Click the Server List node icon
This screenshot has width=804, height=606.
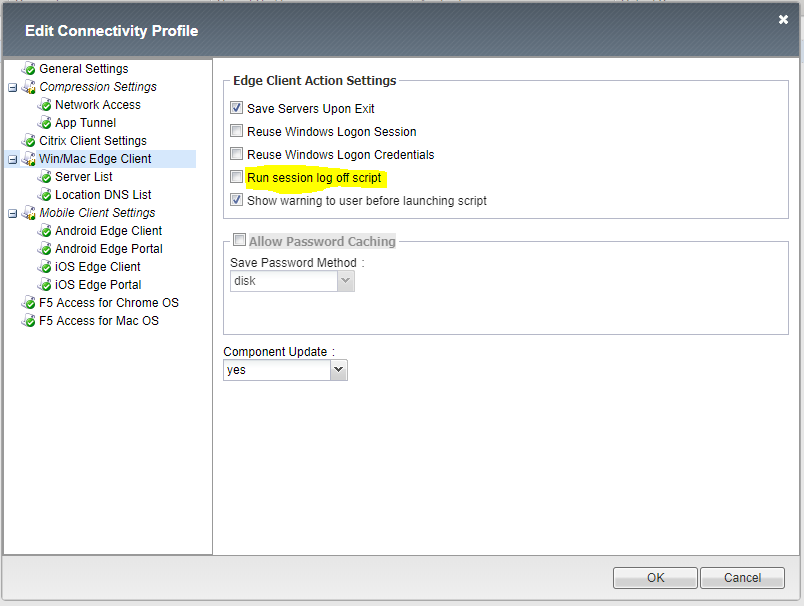point(44,177)
